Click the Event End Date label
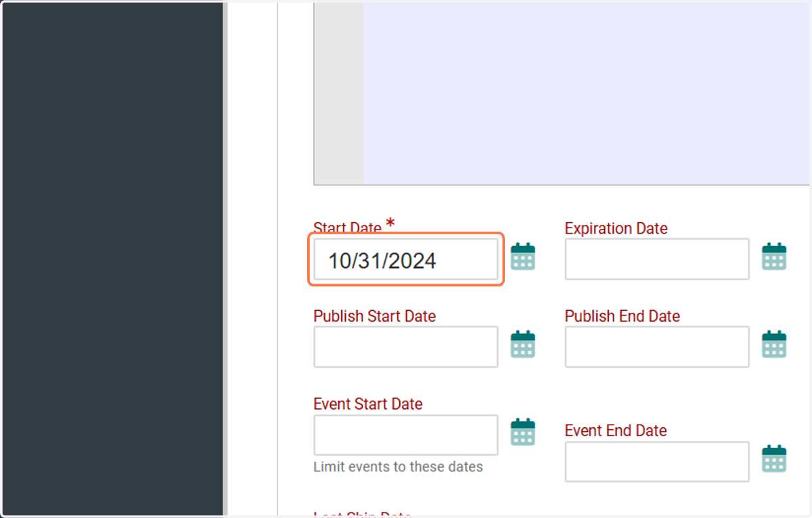Image resolution: width=812 pixels, height=518 pixels. 616,431
